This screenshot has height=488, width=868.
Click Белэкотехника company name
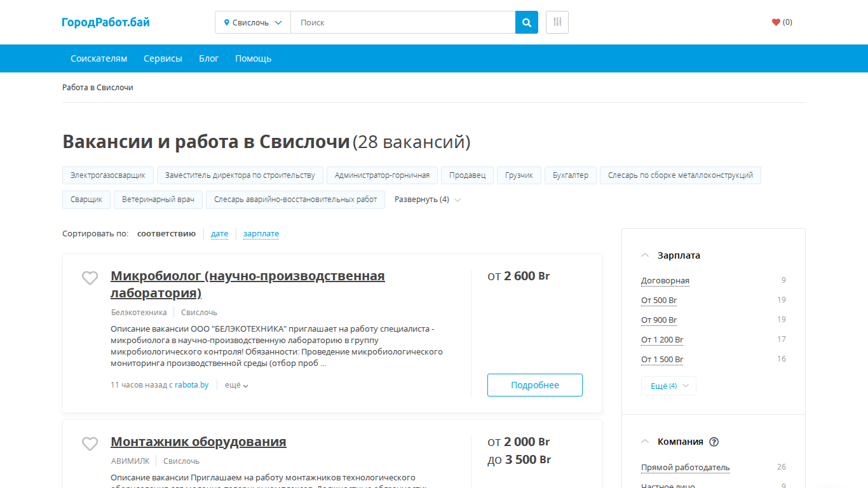pos(139,313)
